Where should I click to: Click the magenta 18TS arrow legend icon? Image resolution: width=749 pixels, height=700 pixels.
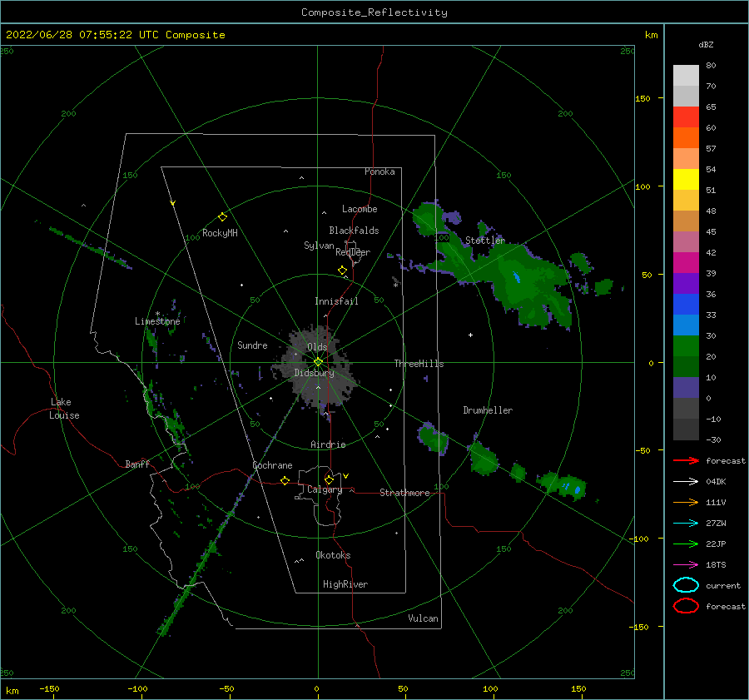(686, 565)
